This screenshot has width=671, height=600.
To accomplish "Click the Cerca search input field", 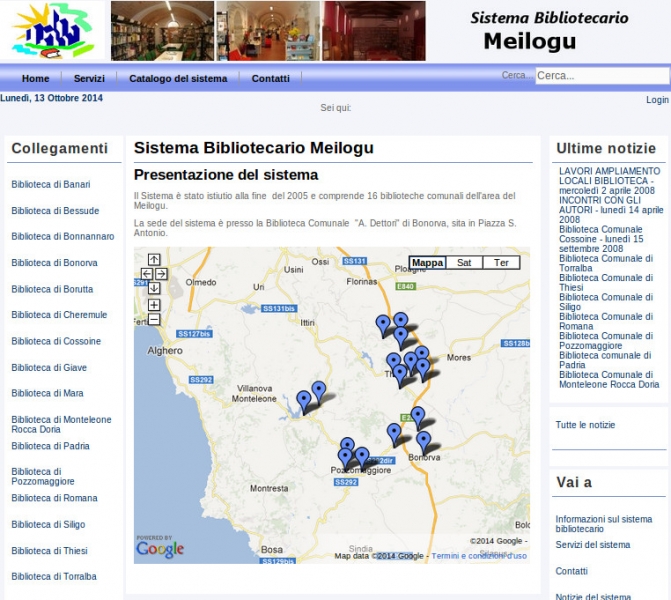I will [600, 76].
